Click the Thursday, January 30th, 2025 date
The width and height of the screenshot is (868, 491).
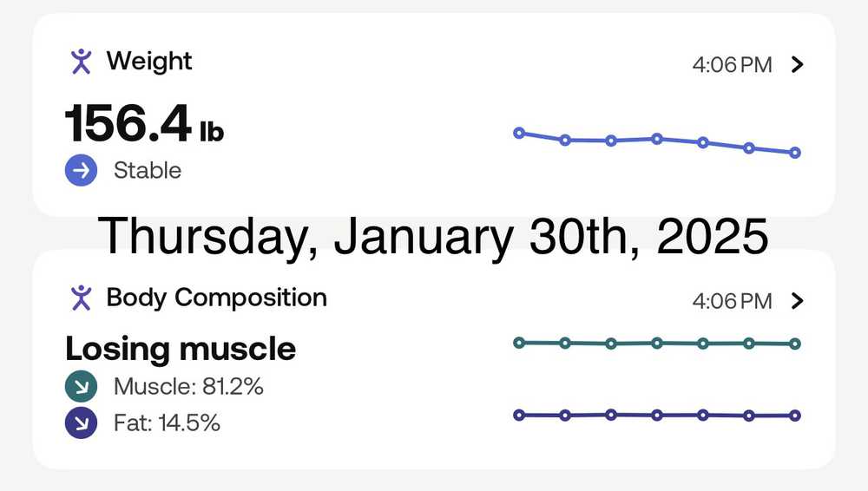point(433,235)
